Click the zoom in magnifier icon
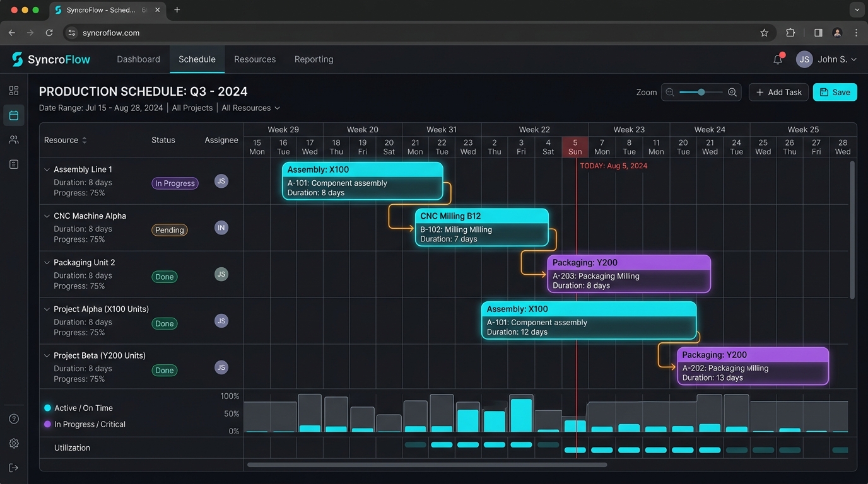 point(732,92)
